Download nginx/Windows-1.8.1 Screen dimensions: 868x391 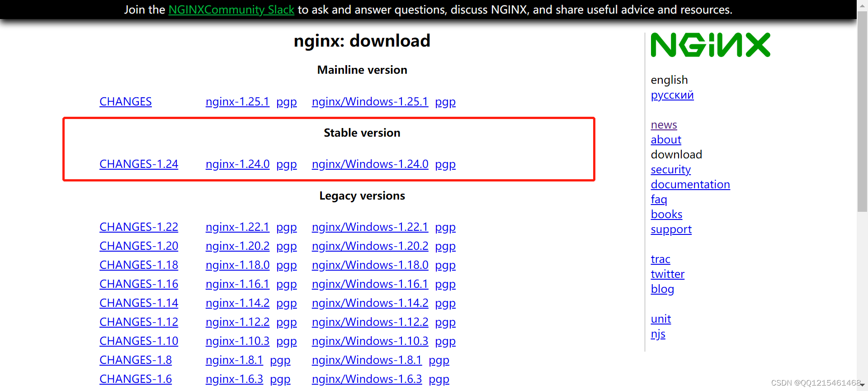[367, 360]
